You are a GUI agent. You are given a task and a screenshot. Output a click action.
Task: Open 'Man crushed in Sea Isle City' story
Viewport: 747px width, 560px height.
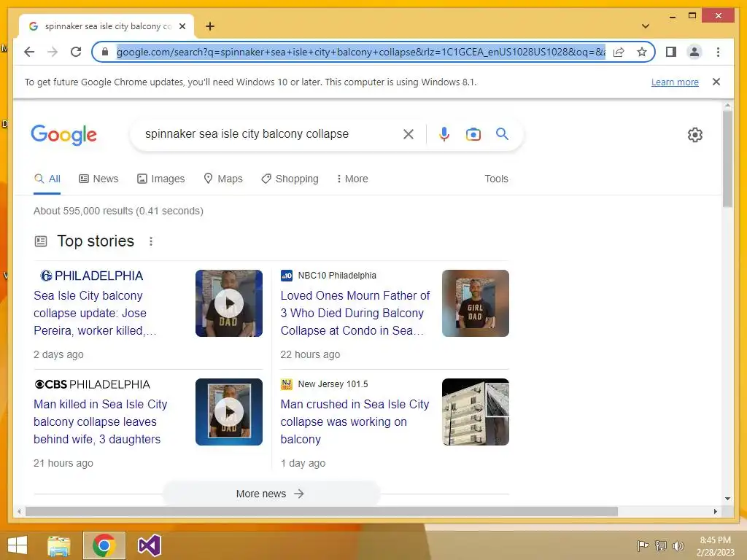(x=355, y=421)
